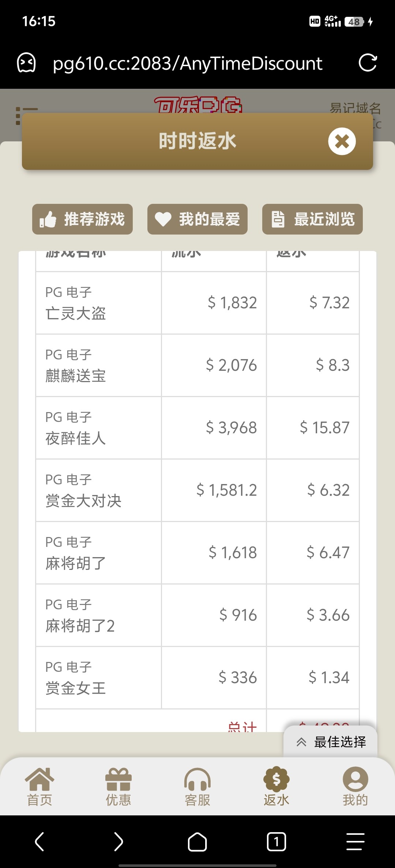Reload the page with refresh icon
The height and width of the screenshot is (868, 395).
click(368, 63)
